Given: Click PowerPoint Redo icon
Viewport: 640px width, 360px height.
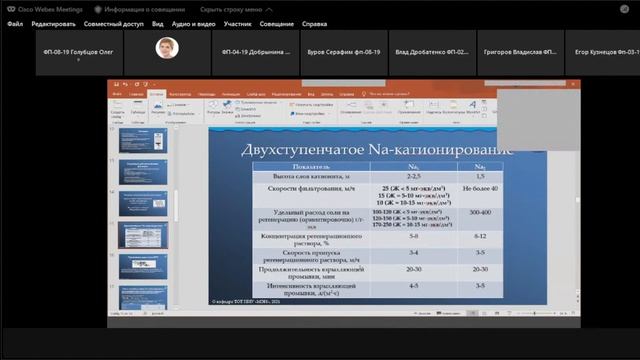Looking at the screenshot, I should pos(137,84).
